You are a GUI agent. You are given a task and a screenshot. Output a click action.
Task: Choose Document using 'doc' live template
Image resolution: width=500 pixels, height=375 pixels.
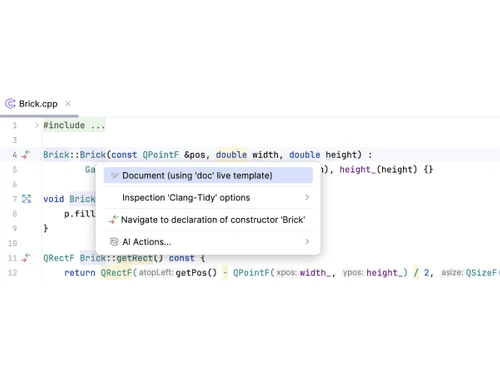[x=208, y=176]
